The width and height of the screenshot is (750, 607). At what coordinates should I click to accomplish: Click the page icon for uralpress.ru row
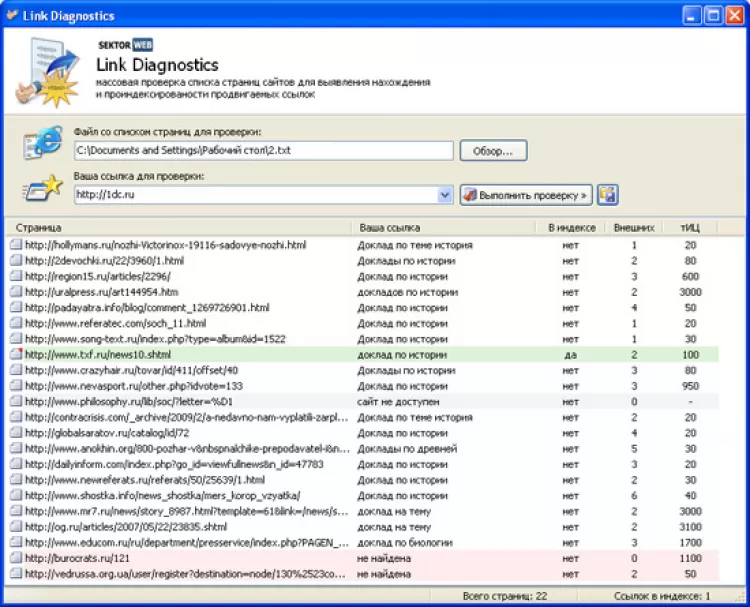click(x=16, y=292)
